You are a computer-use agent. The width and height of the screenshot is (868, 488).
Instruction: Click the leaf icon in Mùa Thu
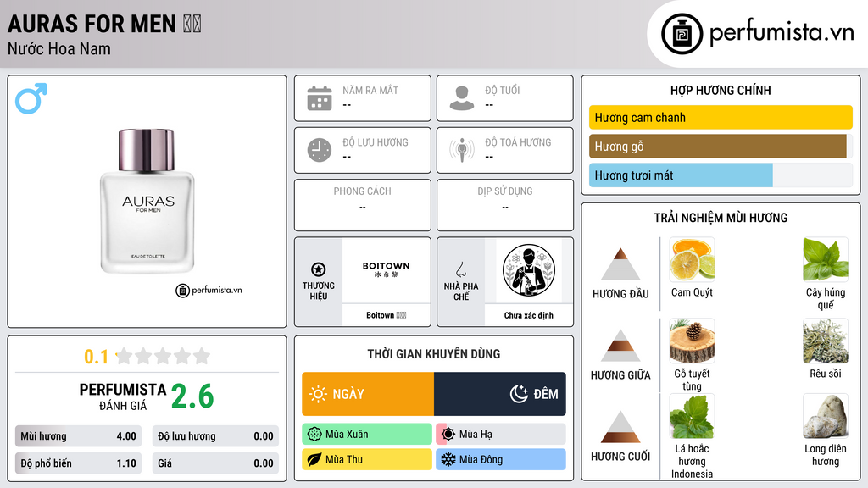pos(314,459)
